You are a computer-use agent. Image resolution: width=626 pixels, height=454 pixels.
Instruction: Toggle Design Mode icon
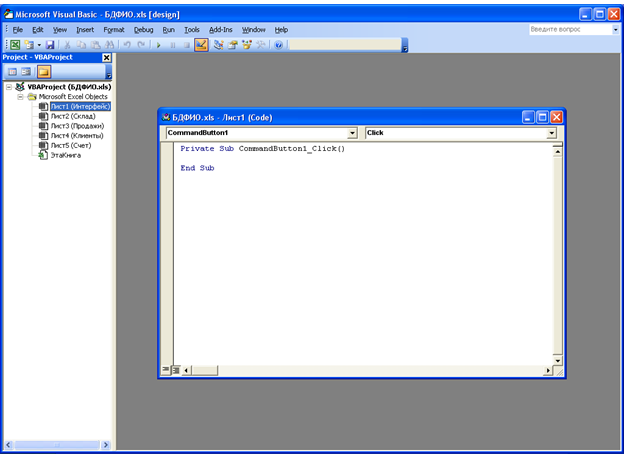coord(201,45)
